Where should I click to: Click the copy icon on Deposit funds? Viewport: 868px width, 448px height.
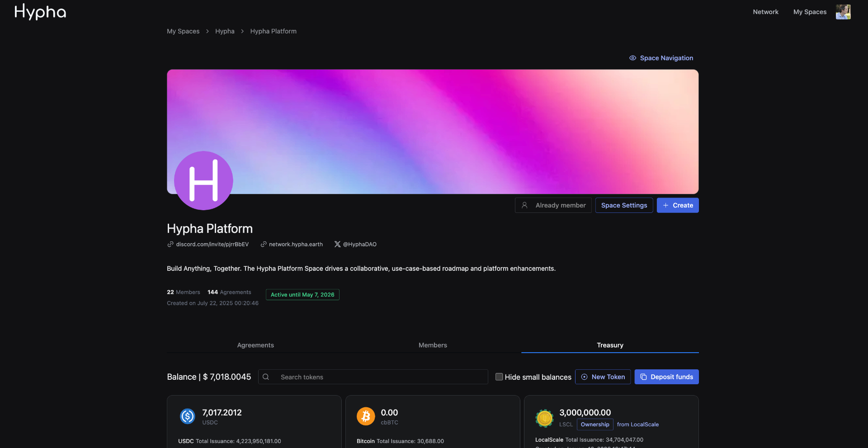(643, 377)
